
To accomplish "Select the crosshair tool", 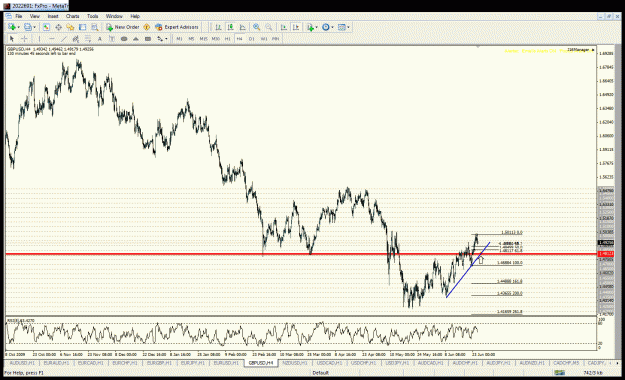I will point(24,39).
